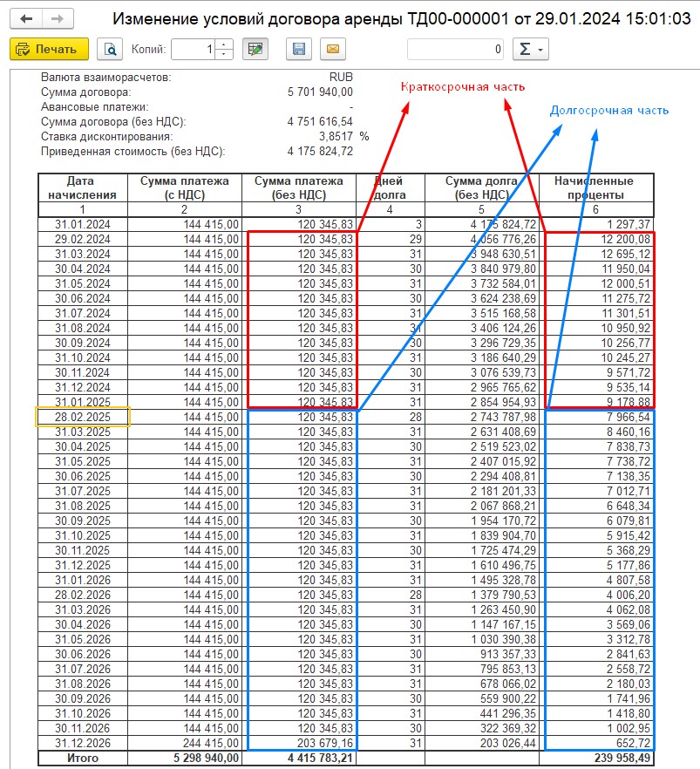Image resolution: width=700 pixels, height=769 pixels.
Task: Click the Копий number field
Action: click(x=194, y=49)
